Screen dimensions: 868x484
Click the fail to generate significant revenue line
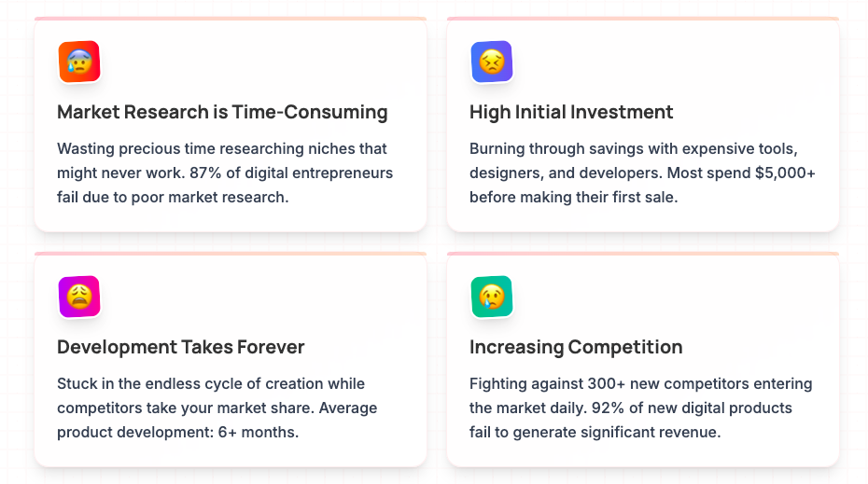595,432
